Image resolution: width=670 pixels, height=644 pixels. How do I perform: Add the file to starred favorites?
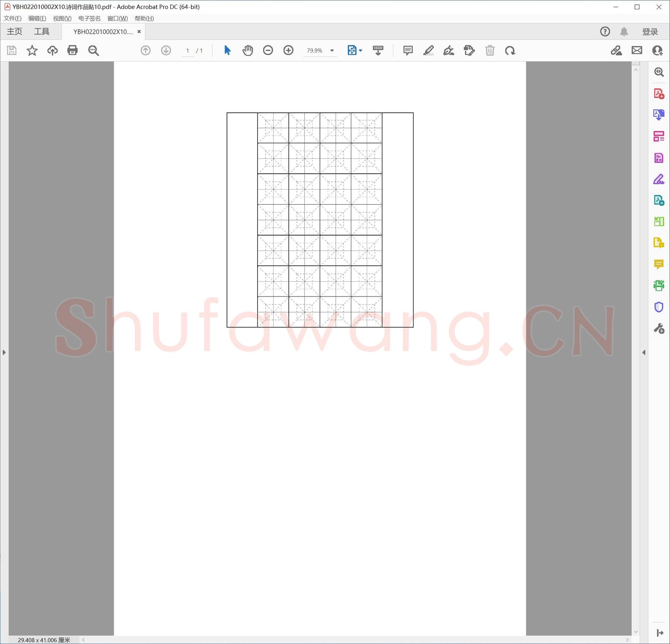point(32,50)
